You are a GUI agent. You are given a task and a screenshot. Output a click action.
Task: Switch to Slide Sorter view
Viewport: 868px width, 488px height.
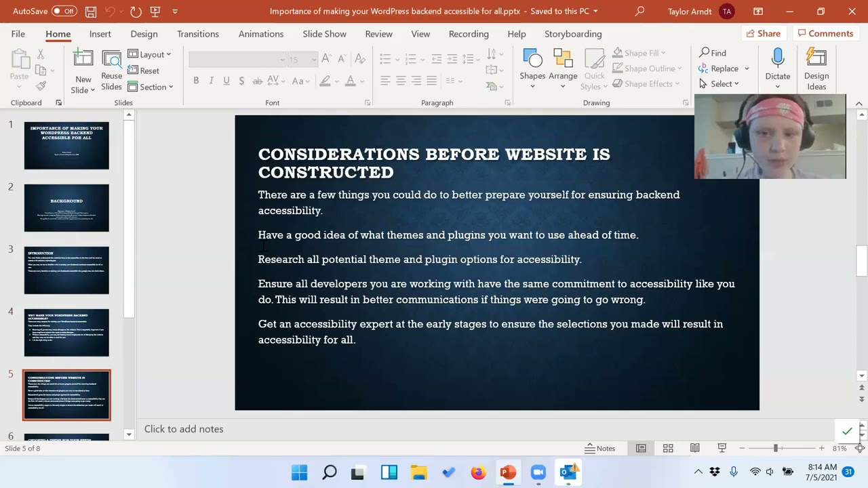click(x=668, y=448)
